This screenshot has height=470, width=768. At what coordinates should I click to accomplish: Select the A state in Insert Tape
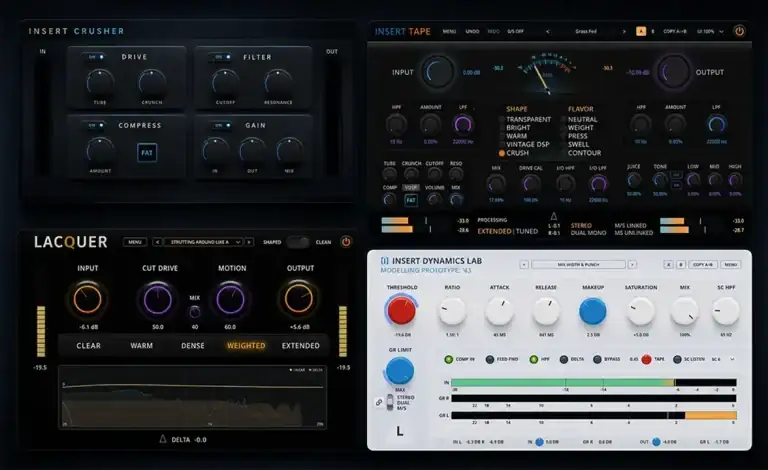641,31
